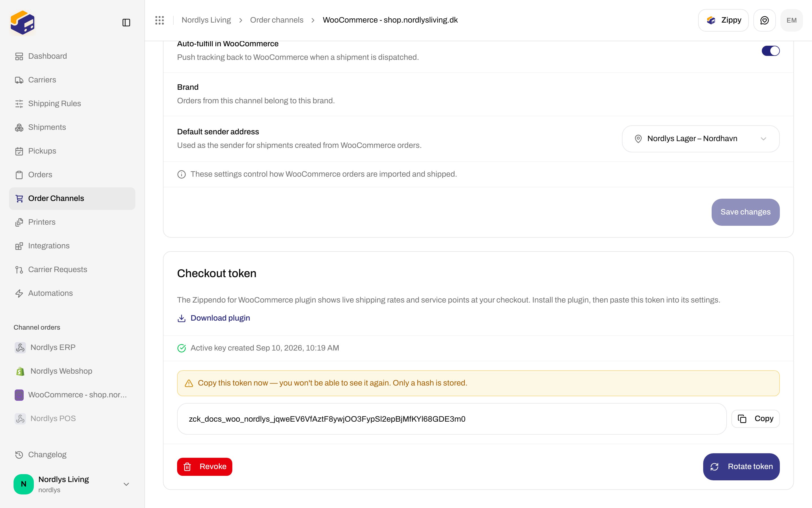The width and height of the screenshot is (812, 508).
Task: Open Nordlys Webshop channel orders
Action: [x=72, y=371]
